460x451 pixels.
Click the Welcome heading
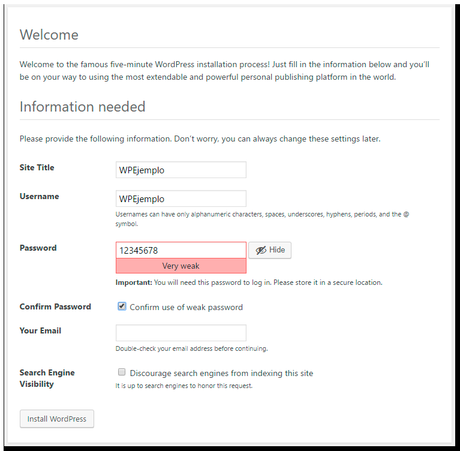coord(49,35)
